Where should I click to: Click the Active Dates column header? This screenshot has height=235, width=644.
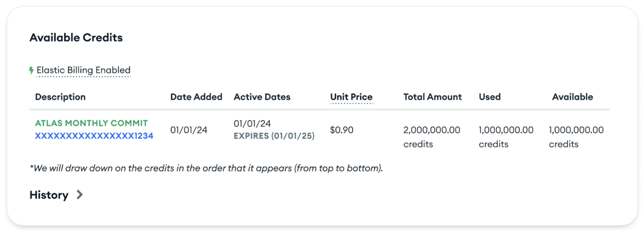[x=262, y=97]
